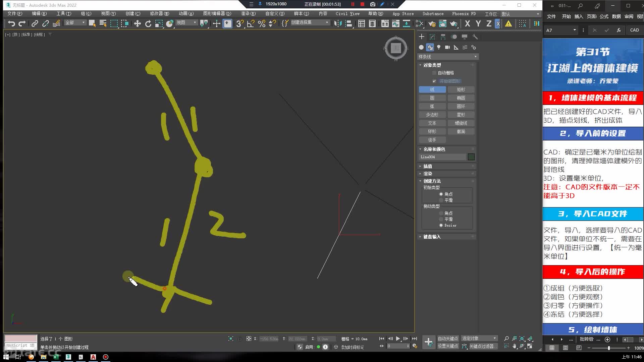Viewport: 644px width, 362px height.
Task: Click the X axis constraint button
Action: point(467,23)
